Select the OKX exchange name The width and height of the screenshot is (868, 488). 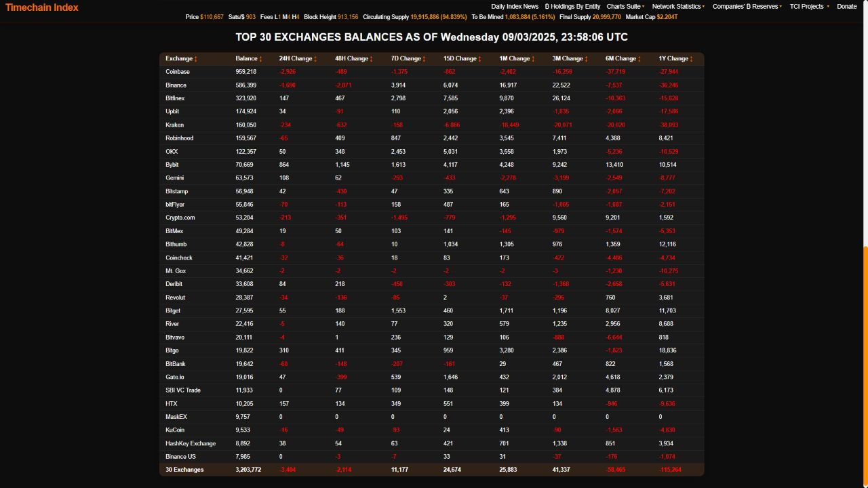[x=172, y=152]
